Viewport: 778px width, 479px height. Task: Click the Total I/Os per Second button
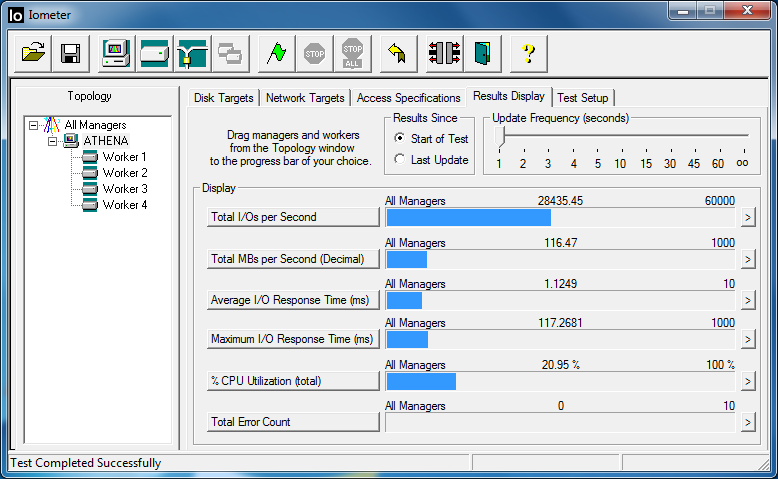click(x=293, y=217)
